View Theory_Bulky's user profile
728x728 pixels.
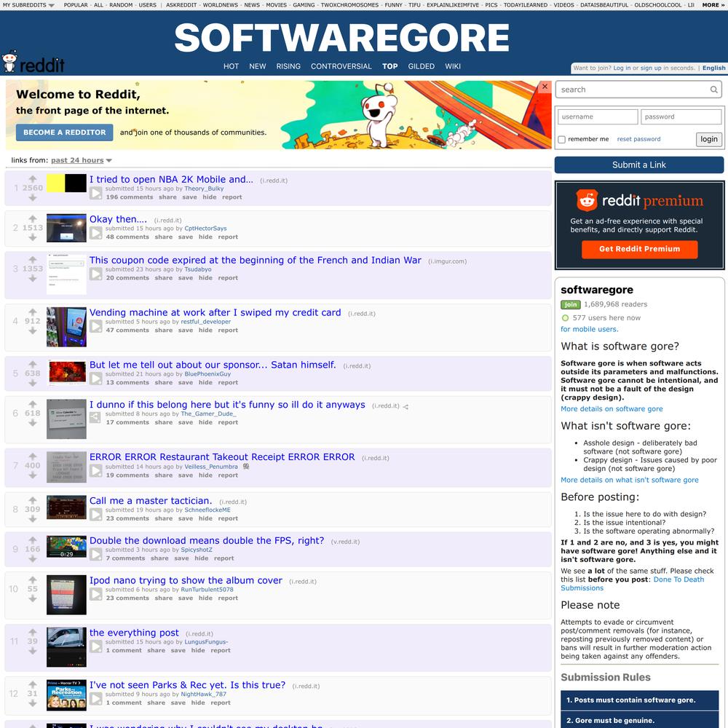(x=204, y=189)
